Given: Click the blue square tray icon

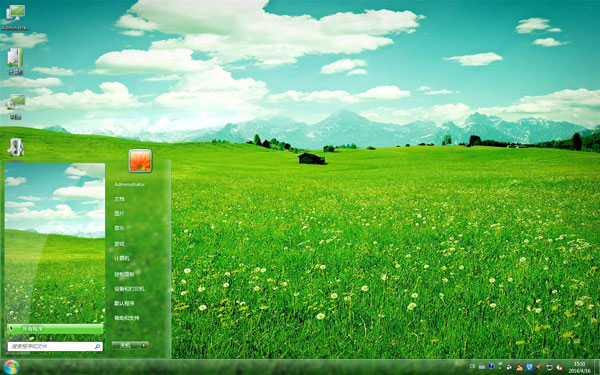Looking at the screenshot, I should click(x=529, y=367).
